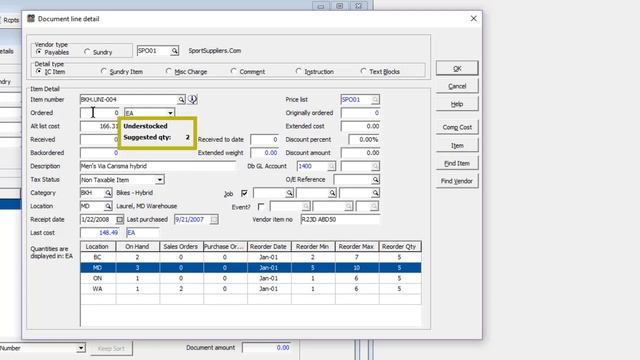Click Comp Cost button
The height and width of the screenshot is (360, 640).
457,127
